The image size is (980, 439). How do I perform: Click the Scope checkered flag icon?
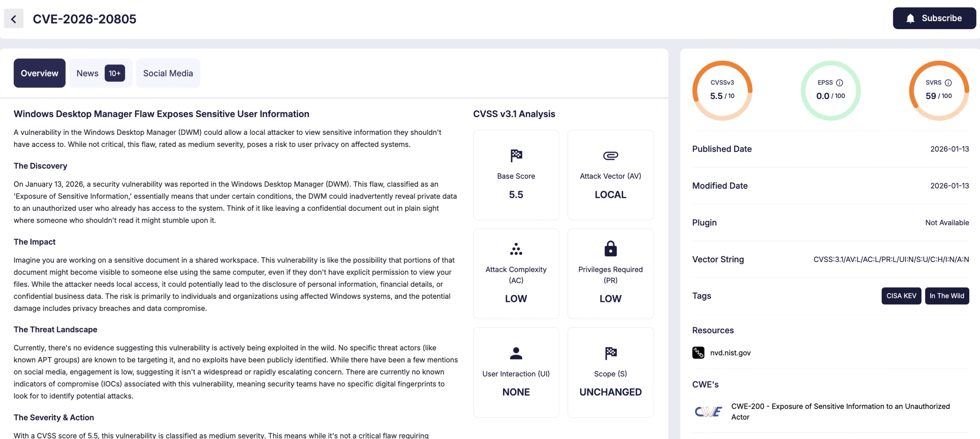611,353
